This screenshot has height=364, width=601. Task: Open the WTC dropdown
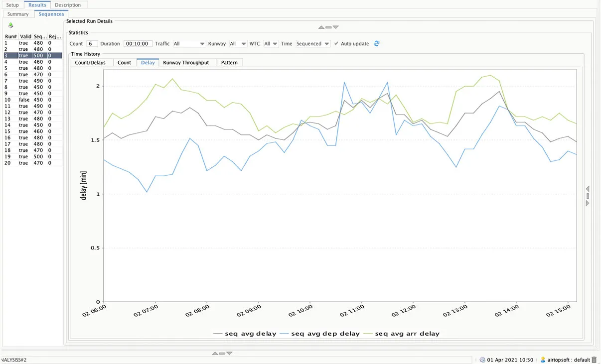tap(271, 44)
